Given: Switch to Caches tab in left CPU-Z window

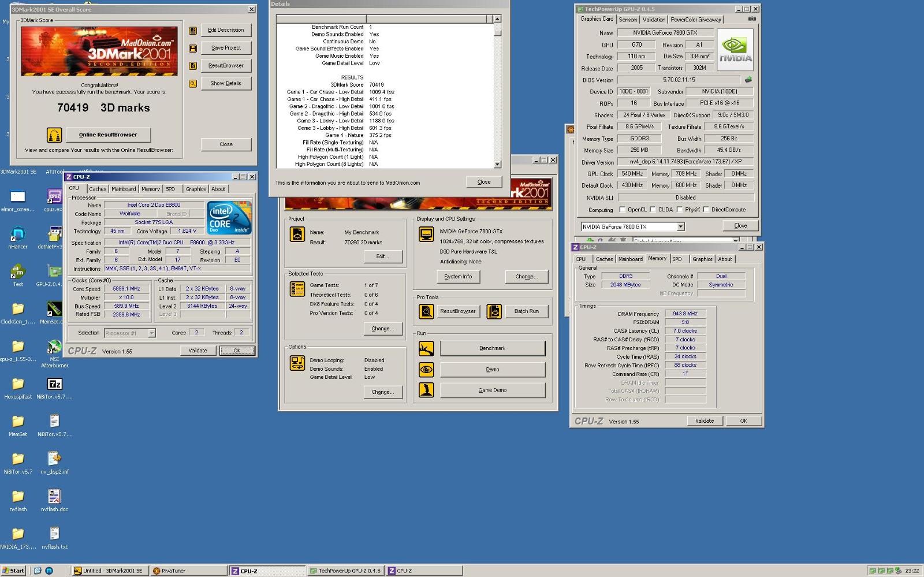Looking at the screenshot, I should tap(98, 189).
